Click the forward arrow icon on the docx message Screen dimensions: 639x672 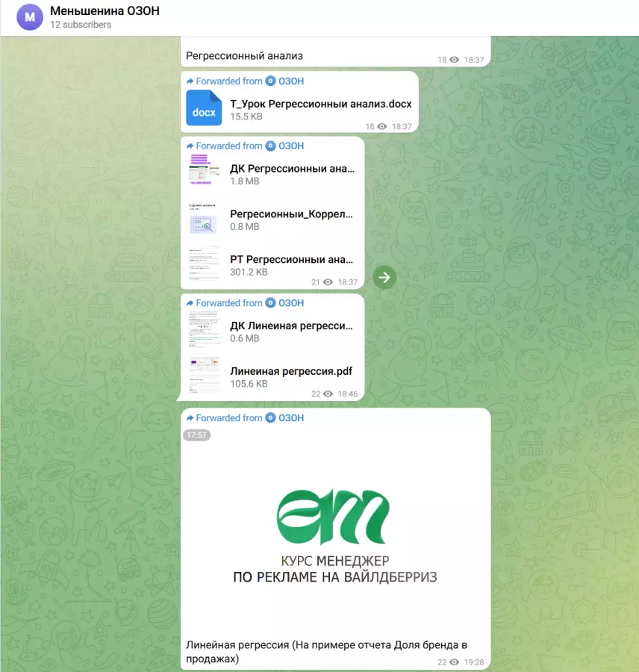click(x=190, y=81)
